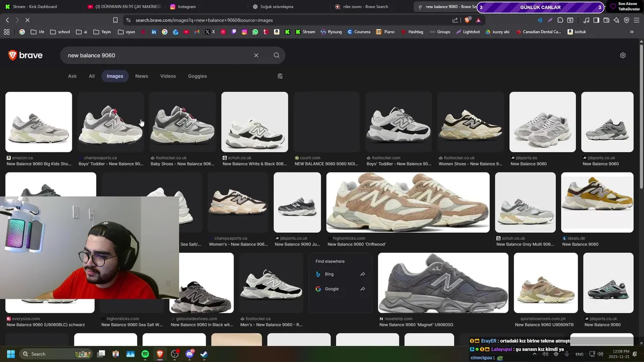Viewport: 644px width, 362px height.
Task: Click share arrow beside Bing
Action: (363, 274)
